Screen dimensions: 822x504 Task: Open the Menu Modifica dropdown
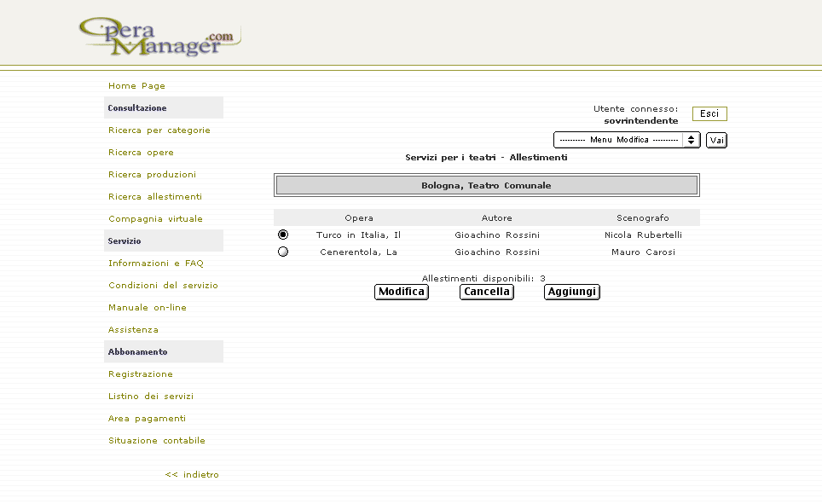tap(618, 140)
